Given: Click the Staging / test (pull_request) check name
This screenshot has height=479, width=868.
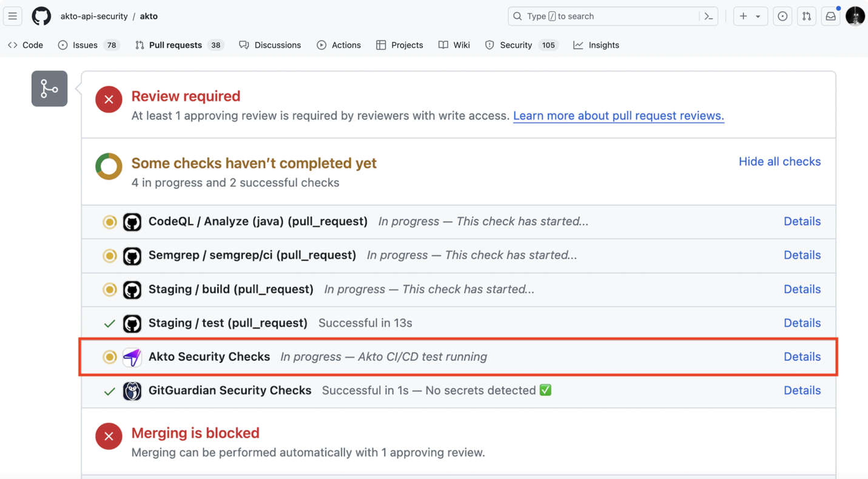Looking at the screenshot, I should tap(228, 323).
